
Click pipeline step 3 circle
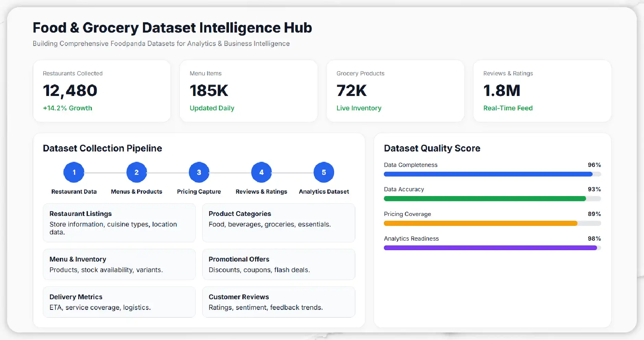199,172
